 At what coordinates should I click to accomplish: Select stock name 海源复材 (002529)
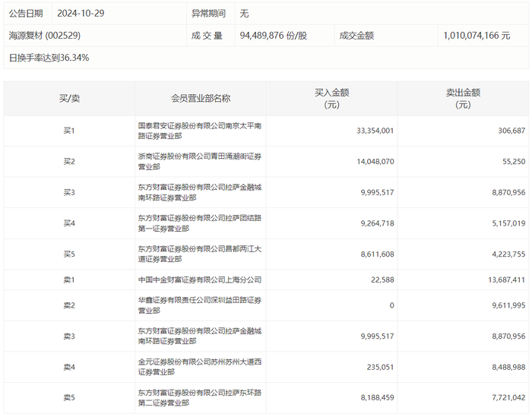(44, 35)
